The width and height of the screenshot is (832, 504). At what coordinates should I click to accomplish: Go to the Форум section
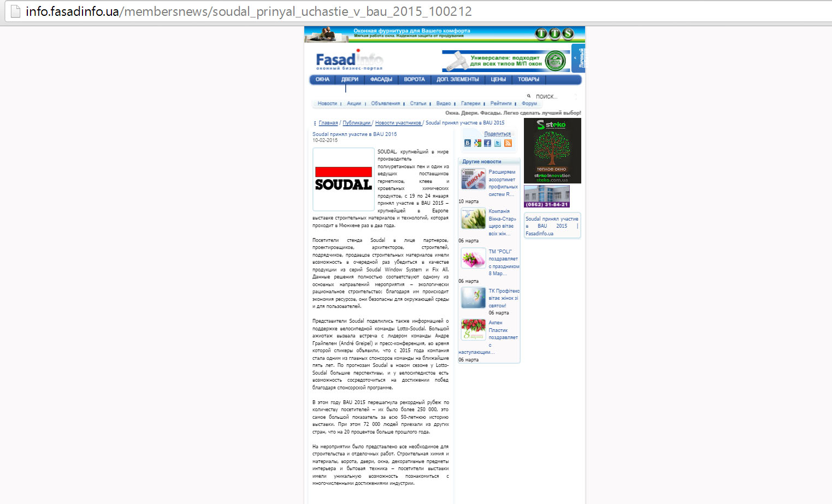tap(529, 104)
